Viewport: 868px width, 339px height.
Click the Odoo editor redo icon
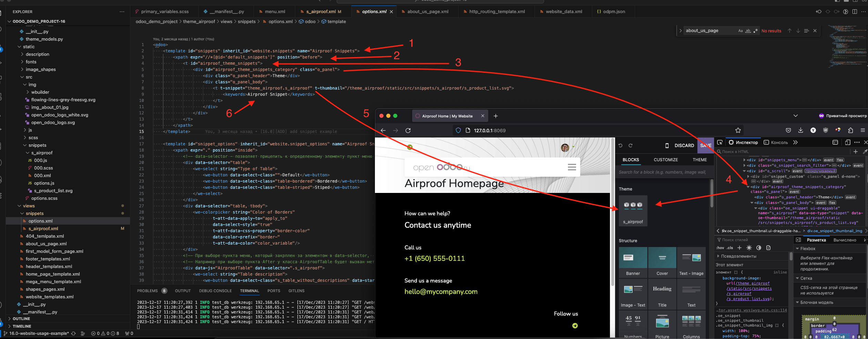pyautogui.click(x=630, y=145)
